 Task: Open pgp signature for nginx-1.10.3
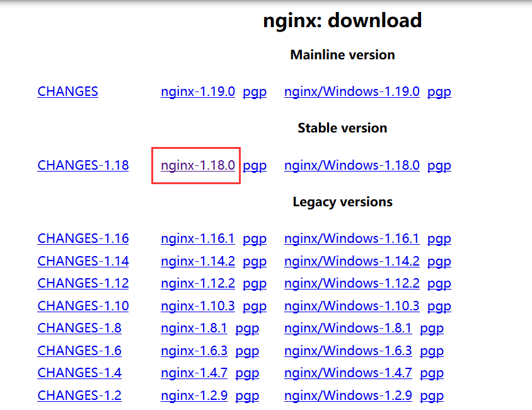[x=255, y=306]
